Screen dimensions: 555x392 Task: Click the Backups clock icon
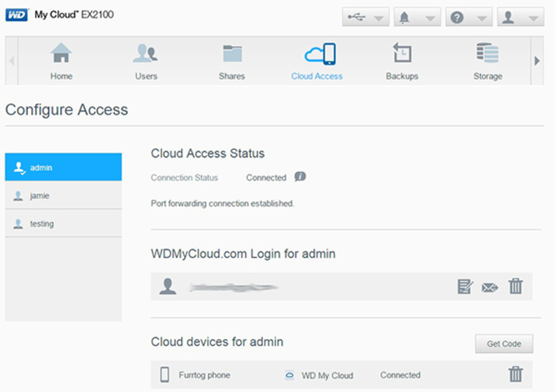point(402,52)
